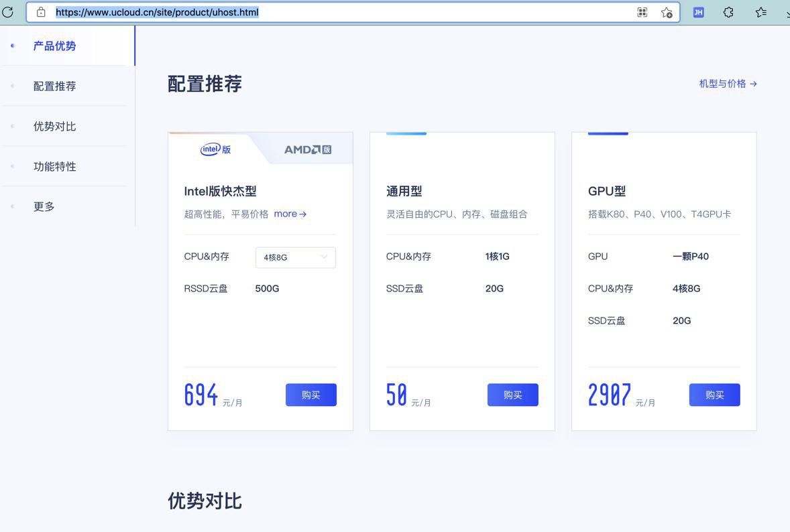Viewport: 790px width, 532px height.
Task: Click the Intel版快杰型 card title
Action: point(220,191)
